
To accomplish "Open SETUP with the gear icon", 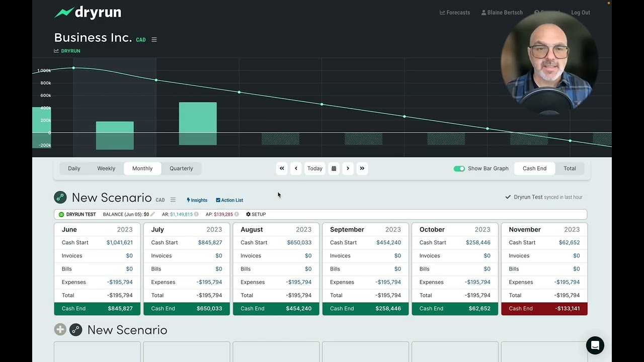I will click(256, 214).
